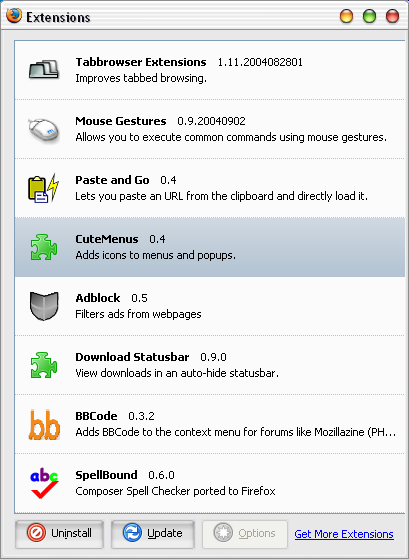Click the Adblock gray shield icon
The image size is (409, 559).
pos(44,306)
